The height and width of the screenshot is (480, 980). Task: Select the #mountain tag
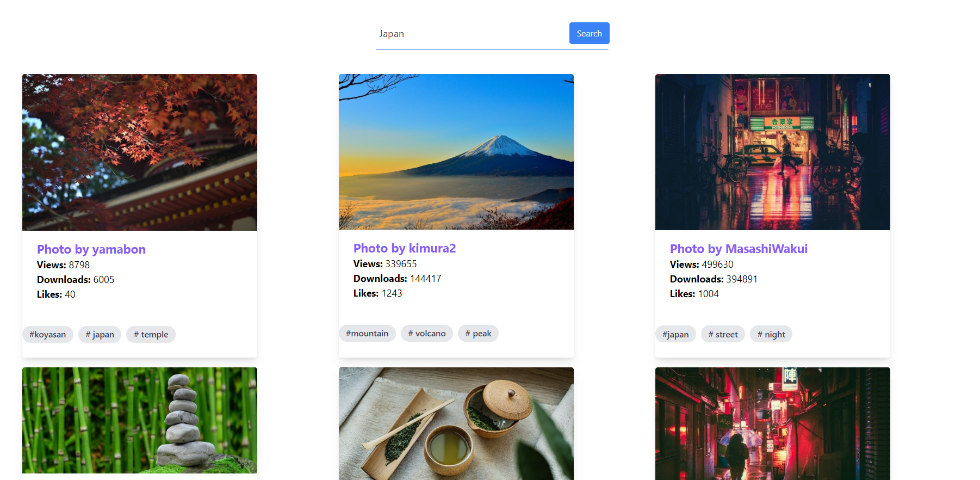367,333
